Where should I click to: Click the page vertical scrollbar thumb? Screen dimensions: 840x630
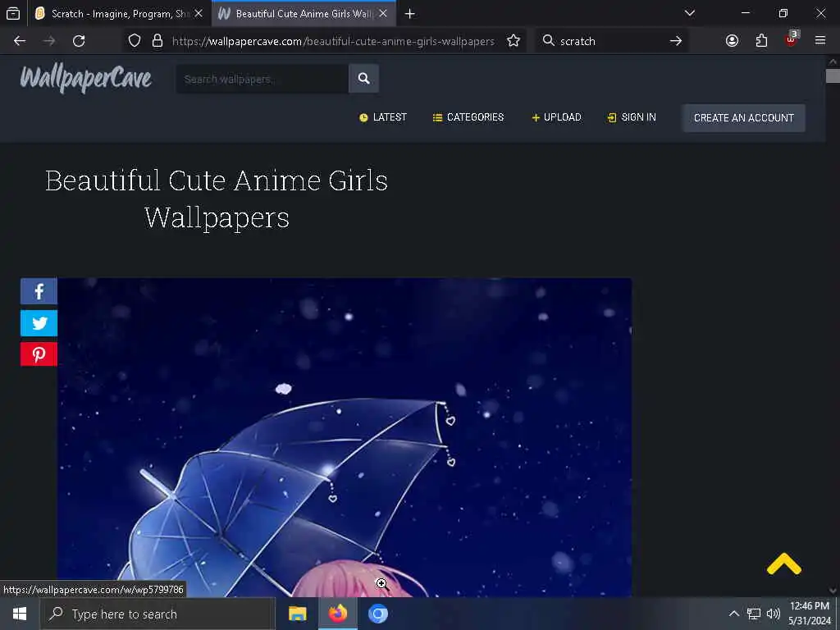tap(833, 75)
